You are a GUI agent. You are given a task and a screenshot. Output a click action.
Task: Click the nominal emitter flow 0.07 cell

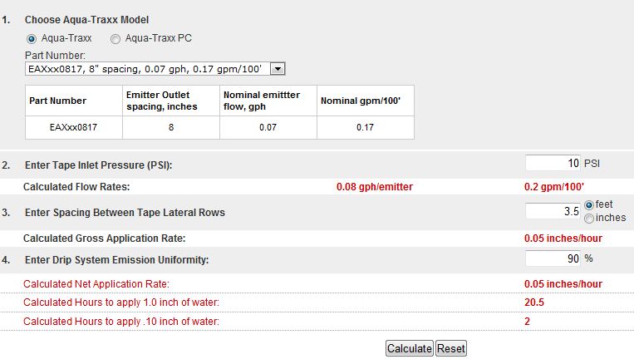pos(268,127)
